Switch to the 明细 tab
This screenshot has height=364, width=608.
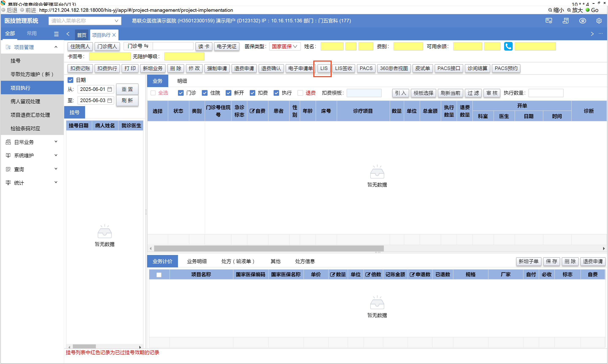[182, 81]
